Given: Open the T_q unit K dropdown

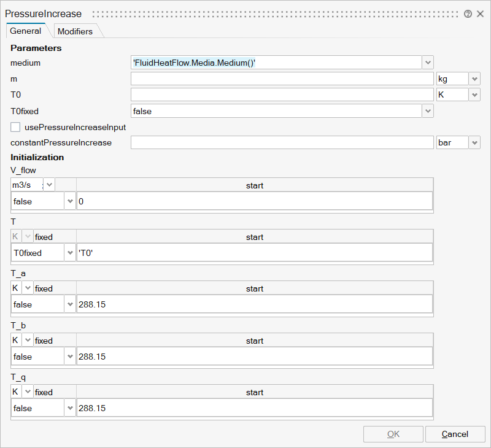Looking at the screenshot, I should coord(28,392).
